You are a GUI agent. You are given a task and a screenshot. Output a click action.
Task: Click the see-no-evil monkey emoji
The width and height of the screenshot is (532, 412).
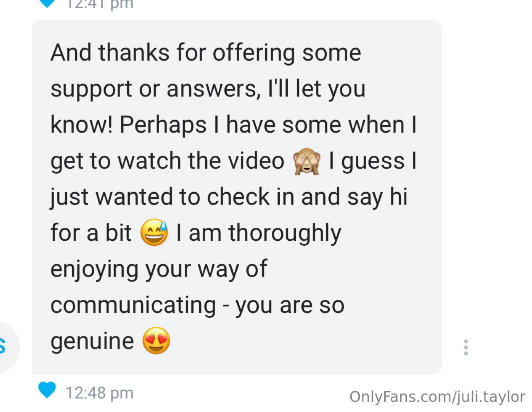coord(306,161)
